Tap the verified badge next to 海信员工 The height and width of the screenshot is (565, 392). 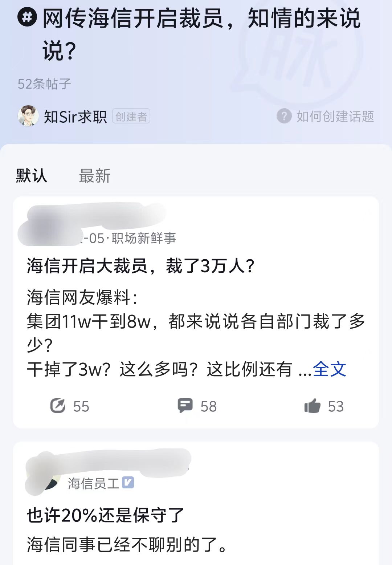(128, 483)
